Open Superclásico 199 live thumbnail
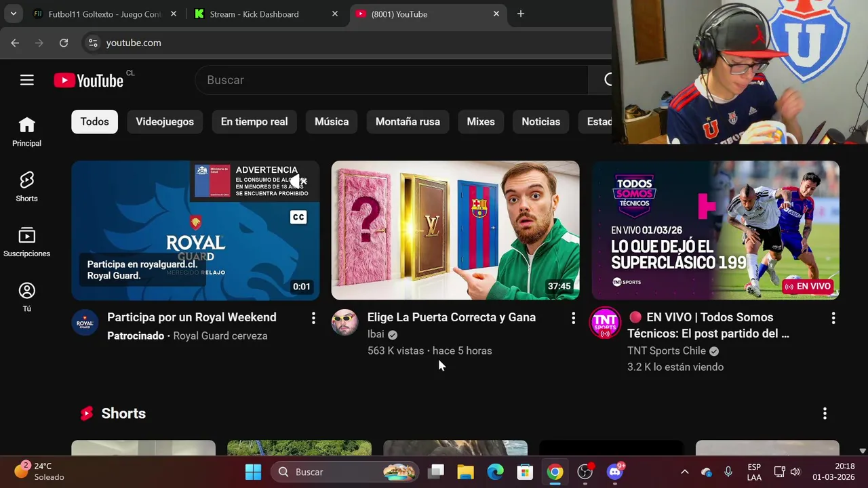 [x=715, y=230]
